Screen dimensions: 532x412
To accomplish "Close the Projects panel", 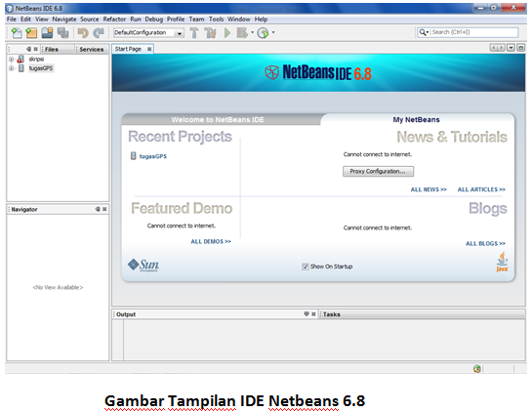I will pyautogui.click(x=35, y=49).
